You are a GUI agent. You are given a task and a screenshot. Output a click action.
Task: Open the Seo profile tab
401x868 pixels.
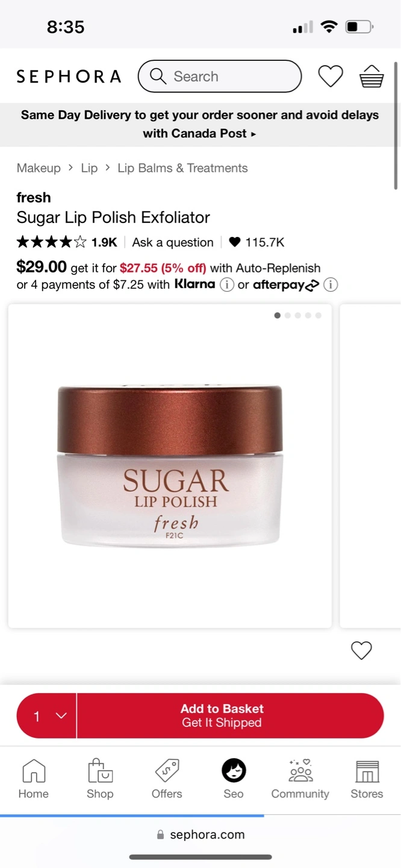(234, 779)
